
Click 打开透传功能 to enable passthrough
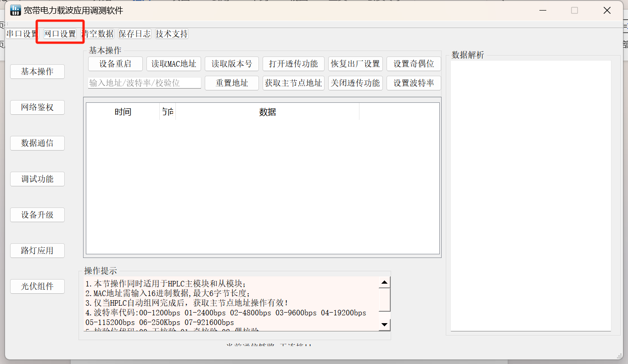[293, 64]
